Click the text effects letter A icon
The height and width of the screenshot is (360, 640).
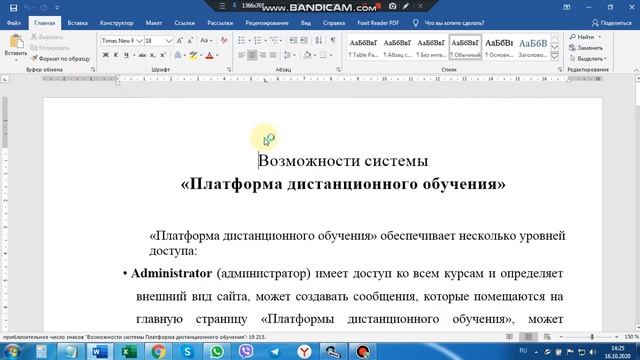pyautogui.click(x=178, y=55)
